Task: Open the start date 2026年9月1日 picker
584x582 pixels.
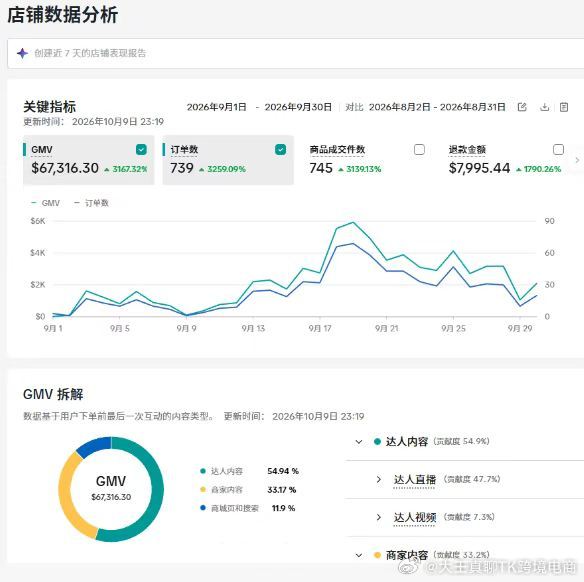Action: tap(216, 107)
